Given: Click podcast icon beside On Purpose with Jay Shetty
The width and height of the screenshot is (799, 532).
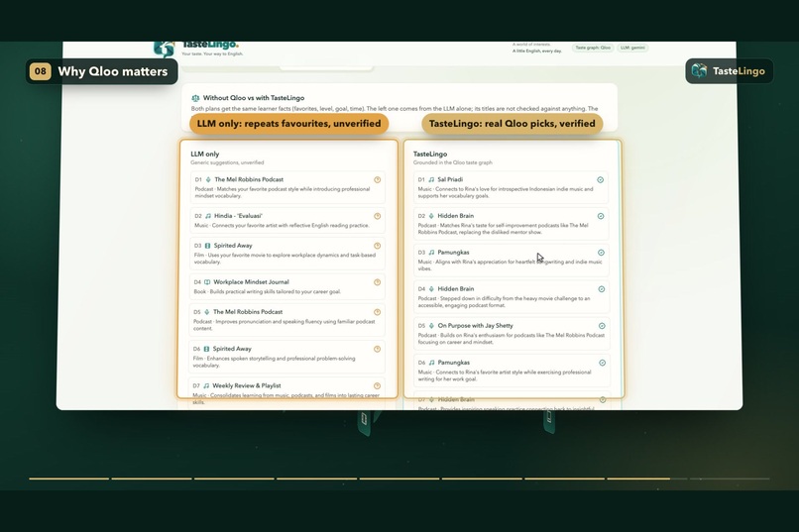Looking at the screenshot, I should click(431, 326).
